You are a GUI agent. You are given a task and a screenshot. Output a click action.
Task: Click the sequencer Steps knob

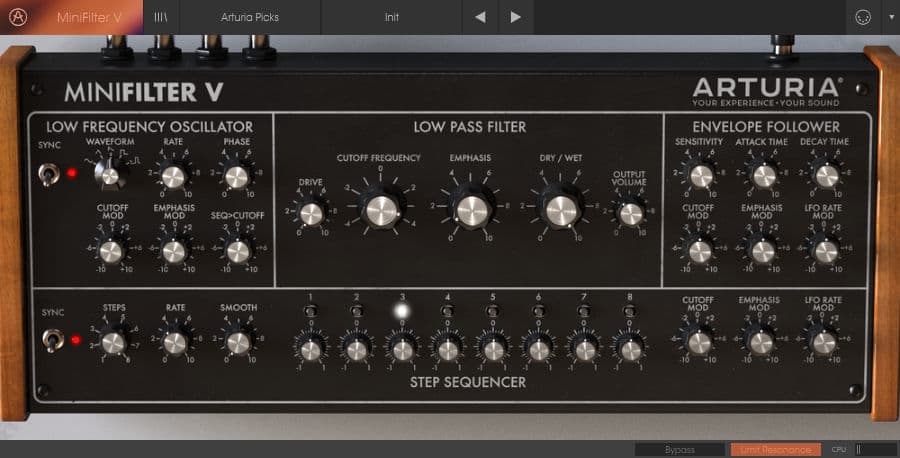(x=113, y=343)
